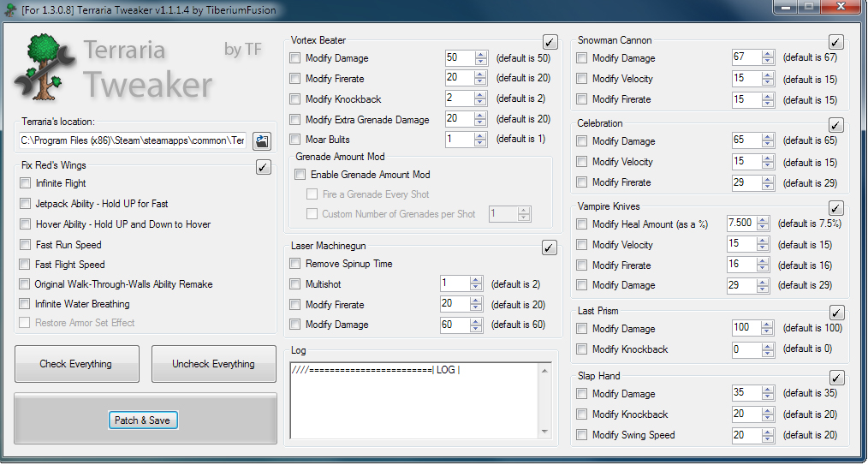Viewport: 868px width, 465px height.
Task: Check Modify Extra Grenade Damage
Action: (295, 119)
